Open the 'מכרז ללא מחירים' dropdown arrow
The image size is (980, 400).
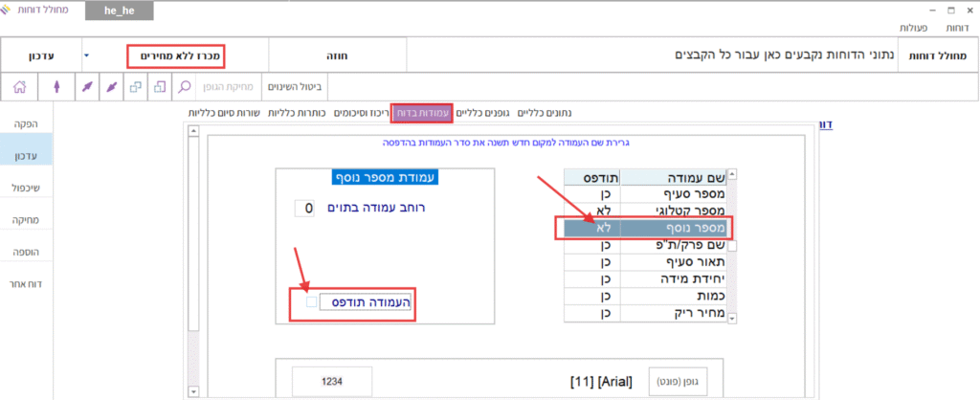86,56
